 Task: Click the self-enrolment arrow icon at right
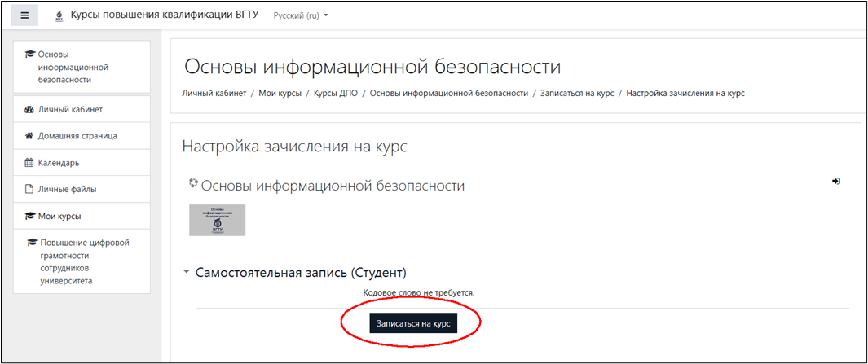[x=835, y=182]
